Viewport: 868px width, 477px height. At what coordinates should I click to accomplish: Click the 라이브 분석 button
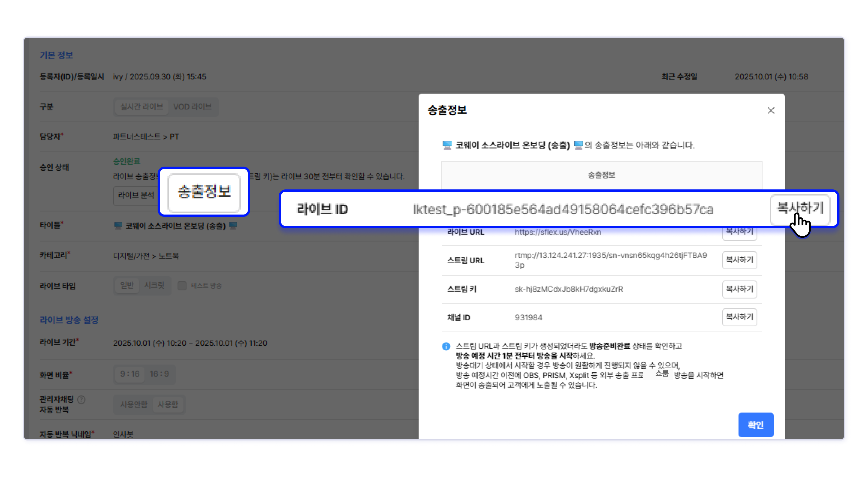pos(136,195)
